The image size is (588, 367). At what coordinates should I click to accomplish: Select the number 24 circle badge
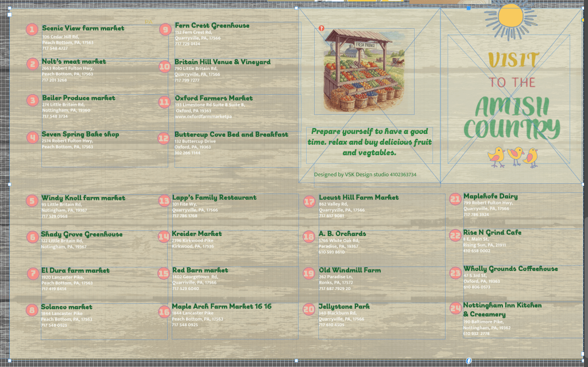455,308
